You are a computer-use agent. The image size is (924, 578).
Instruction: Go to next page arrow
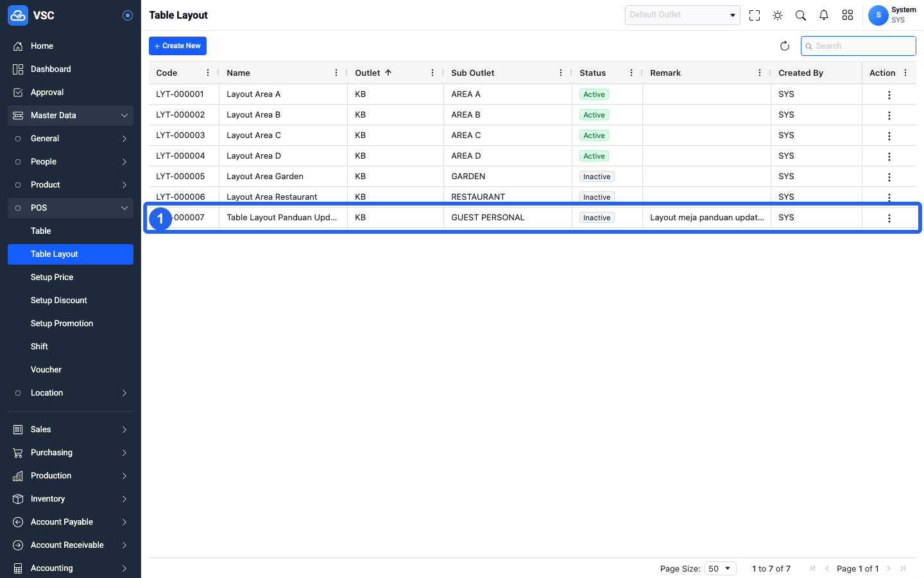tap(889, 568)
